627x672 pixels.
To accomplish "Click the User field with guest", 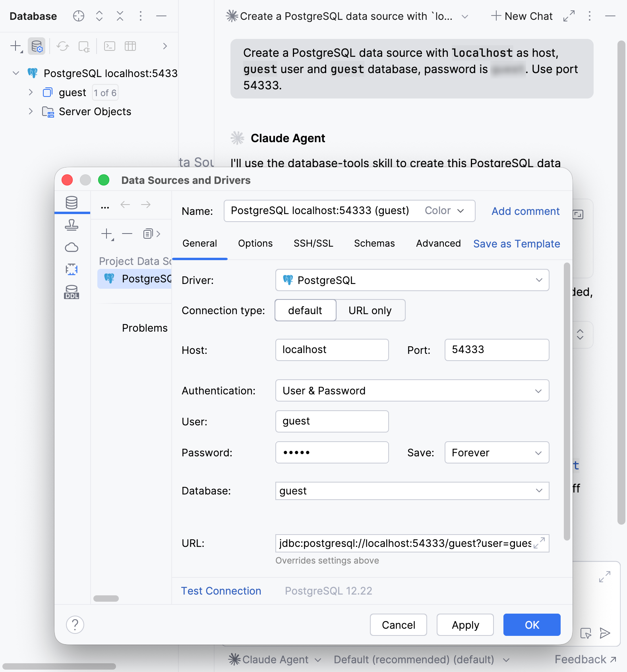I will [x=332, y=421].
